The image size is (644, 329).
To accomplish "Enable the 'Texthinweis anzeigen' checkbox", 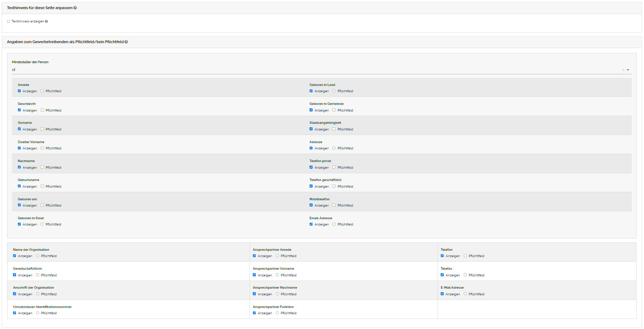I will pyautogui.click(x=8, y=21).
